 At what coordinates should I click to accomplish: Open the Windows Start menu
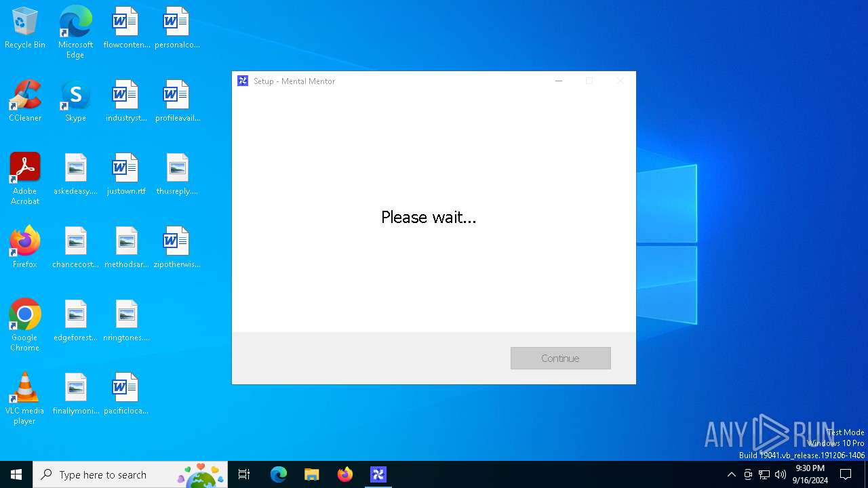16,474
